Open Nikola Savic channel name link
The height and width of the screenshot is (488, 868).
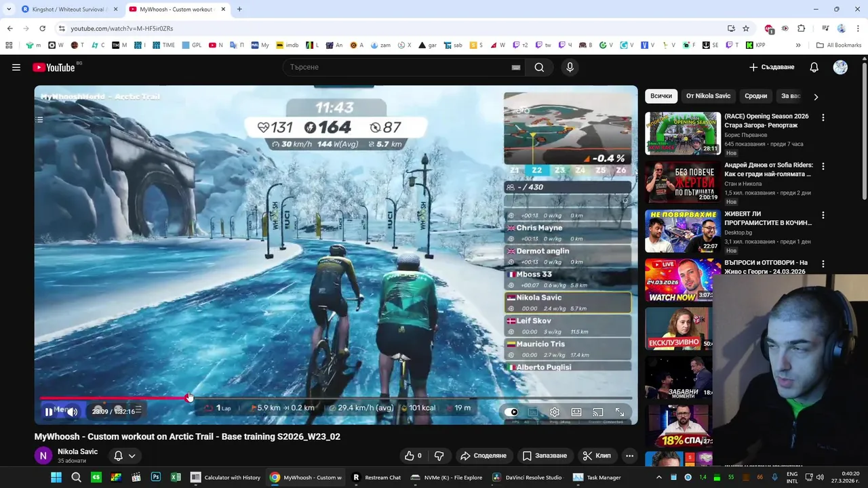tap(77, 451)
